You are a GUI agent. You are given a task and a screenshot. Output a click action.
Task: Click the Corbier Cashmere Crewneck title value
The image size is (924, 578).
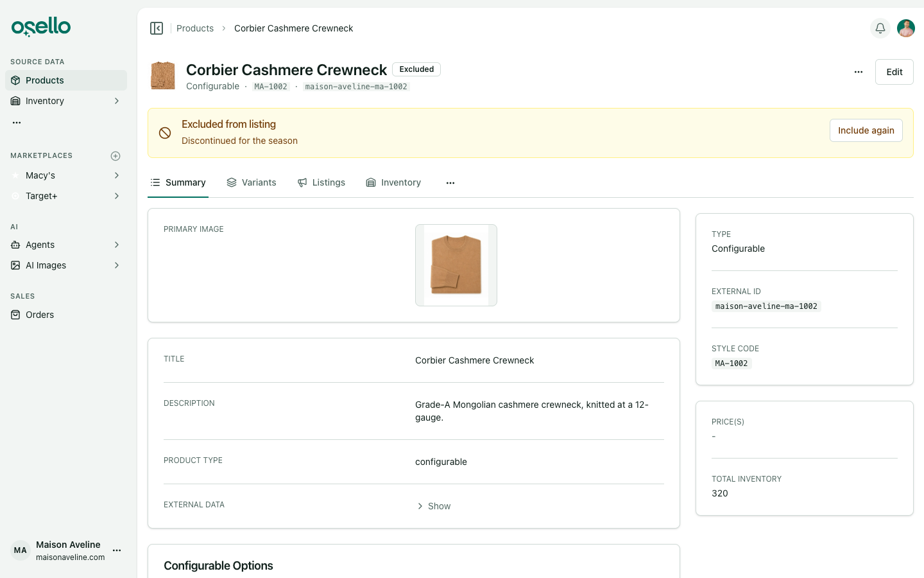pos(475,360)
